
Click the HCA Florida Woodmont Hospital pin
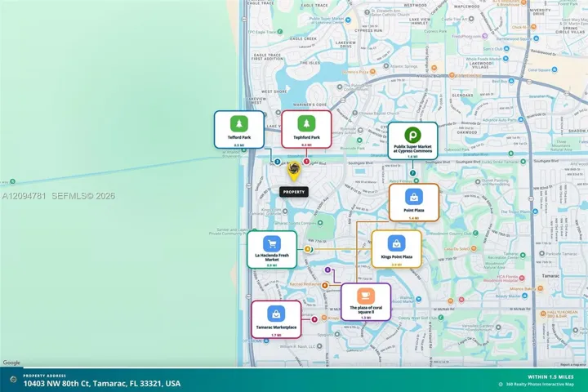pyautogui.click(x=522, y=278)
